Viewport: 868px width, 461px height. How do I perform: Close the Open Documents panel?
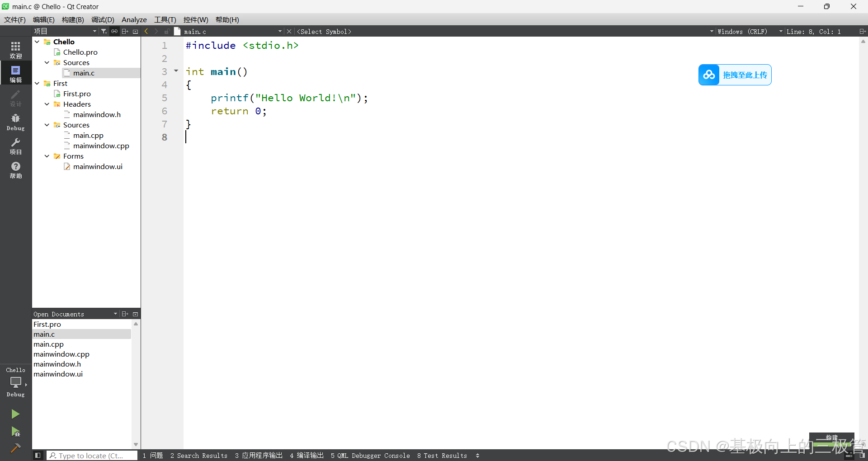pos(135,314)
